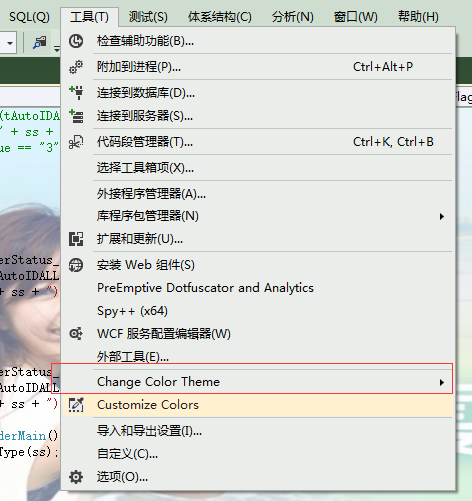Image resolution: width=472 pixels, height=501 pixels.
Task: Select 选择工具箱项(X)...
Action: (x=257, y=168)
